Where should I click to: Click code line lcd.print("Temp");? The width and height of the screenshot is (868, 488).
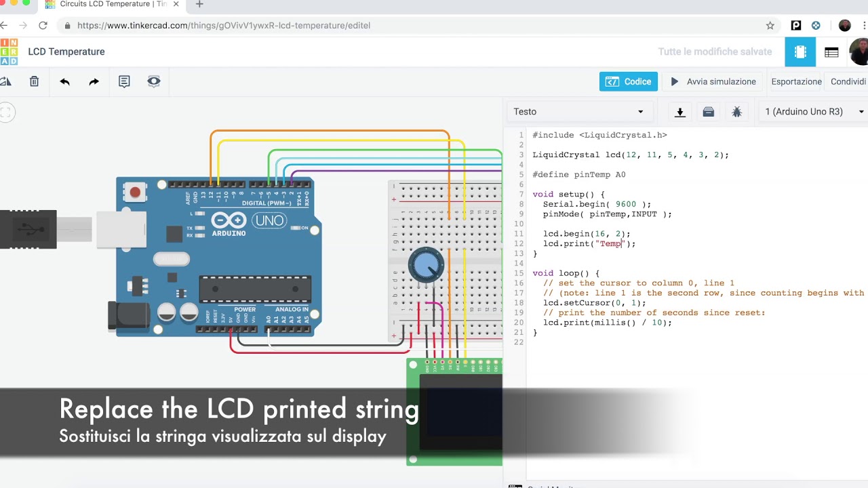click(589, 243)
